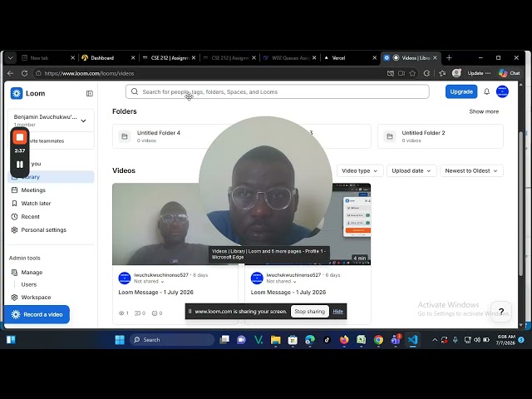The image size is (532, 399).
Task: Click the Recent clock icon
Action: point(14,216)
